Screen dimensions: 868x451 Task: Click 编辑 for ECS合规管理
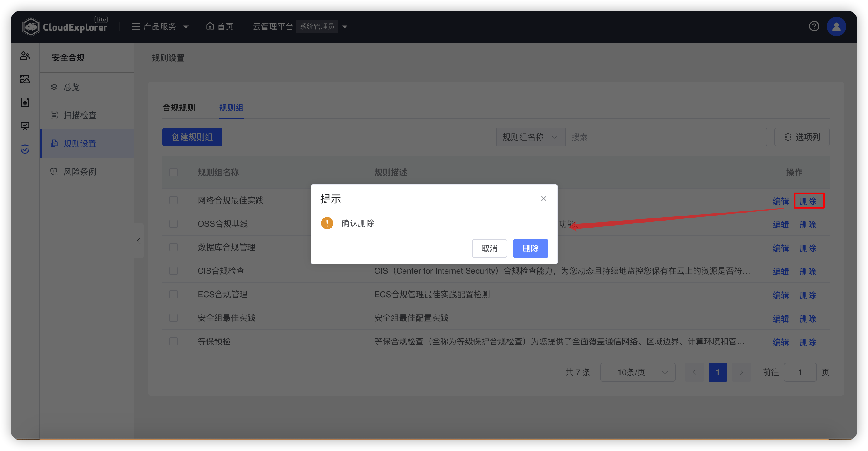tap(781, 295)
